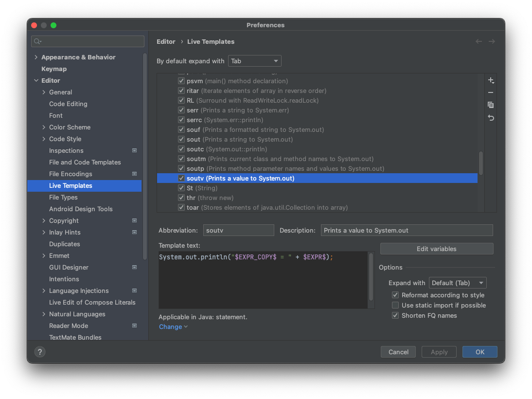Expand the Copyright subsection
532x399 pixels.
44,221
